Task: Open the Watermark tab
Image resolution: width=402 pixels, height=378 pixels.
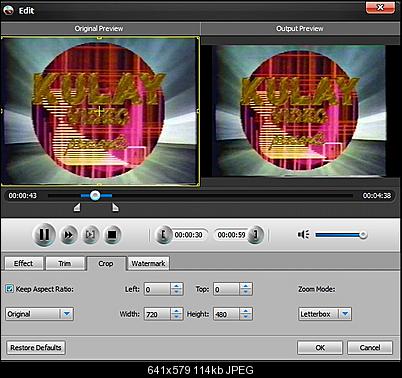Action: click(x=148, y=263)
